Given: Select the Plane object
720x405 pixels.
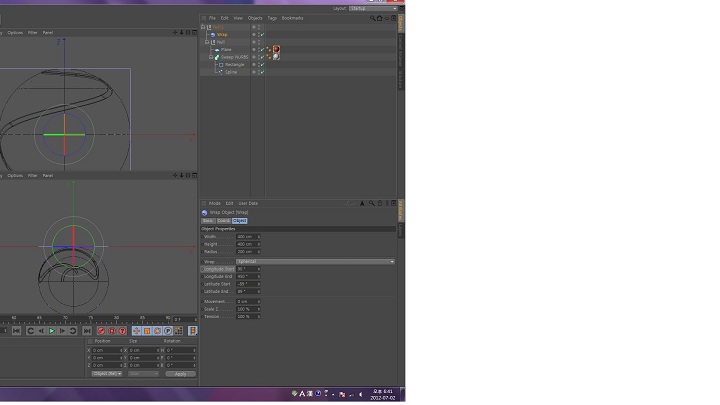Looking at the screenshot, I should coord(226,50).
